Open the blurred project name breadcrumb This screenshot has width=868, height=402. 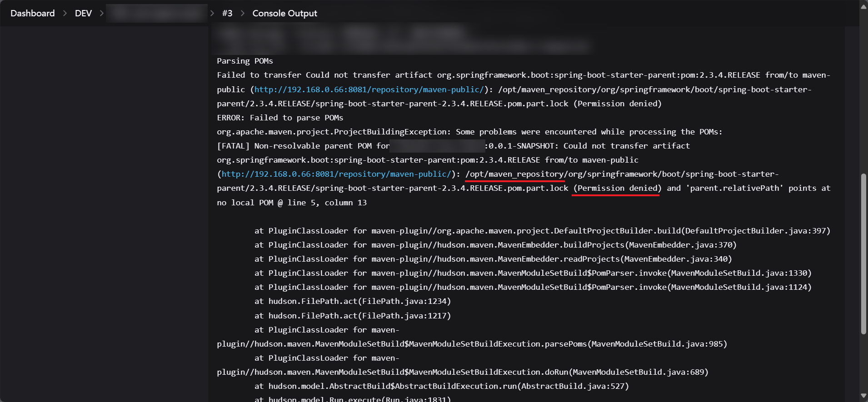pyautogui.click(x=157, y=13)
